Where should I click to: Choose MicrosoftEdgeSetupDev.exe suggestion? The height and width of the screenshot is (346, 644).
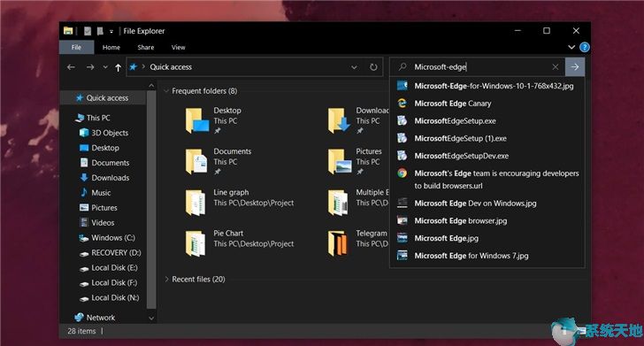pos(487,156)
